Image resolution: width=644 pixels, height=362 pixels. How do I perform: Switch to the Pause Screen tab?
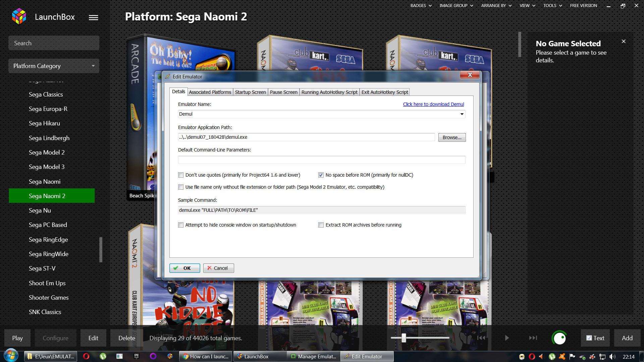click(x=283, y=92)
